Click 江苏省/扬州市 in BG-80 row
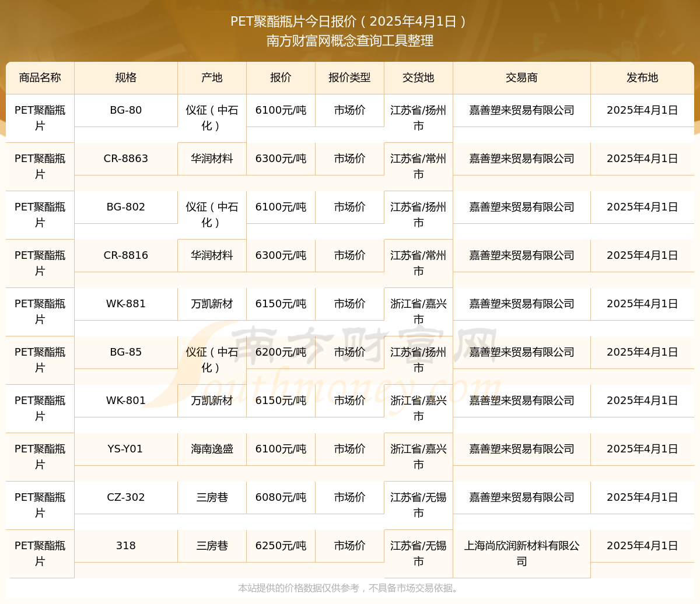 click(418, 118)
